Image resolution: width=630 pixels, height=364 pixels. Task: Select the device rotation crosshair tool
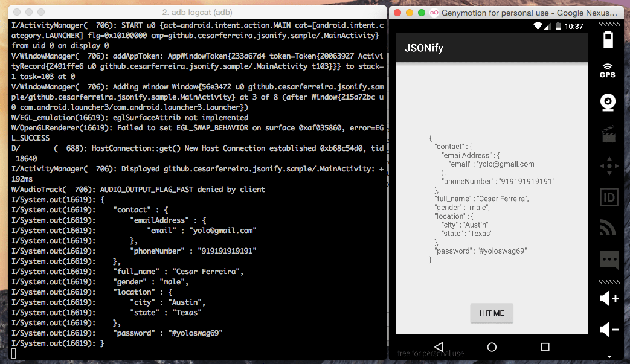click(608, 165)
